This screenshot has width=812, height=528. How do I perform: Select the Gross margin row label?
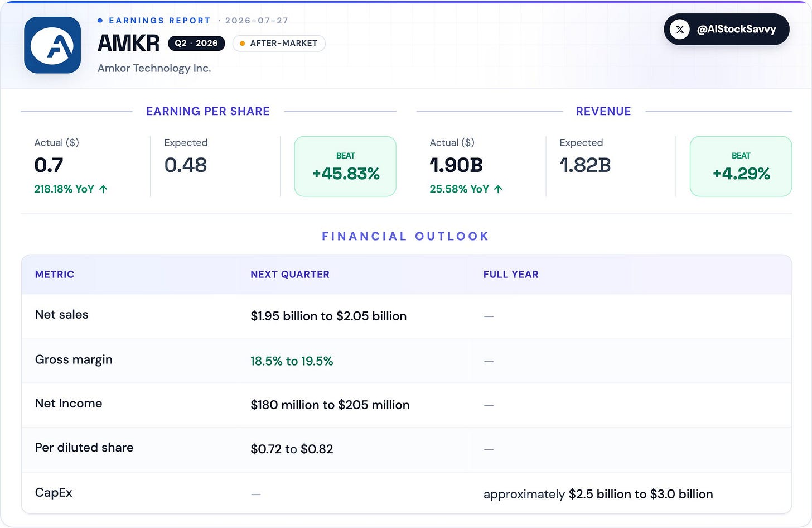pyautogui.click(x=74, y=360)
